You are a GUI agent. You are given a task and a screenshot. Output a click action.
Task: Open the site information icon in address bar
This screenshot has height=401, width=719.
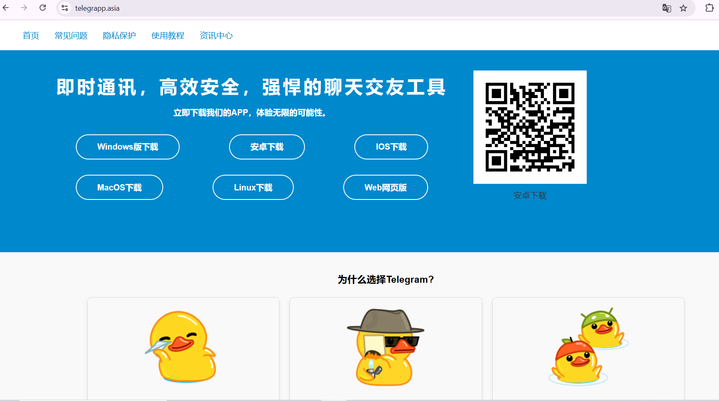(65, 8)
